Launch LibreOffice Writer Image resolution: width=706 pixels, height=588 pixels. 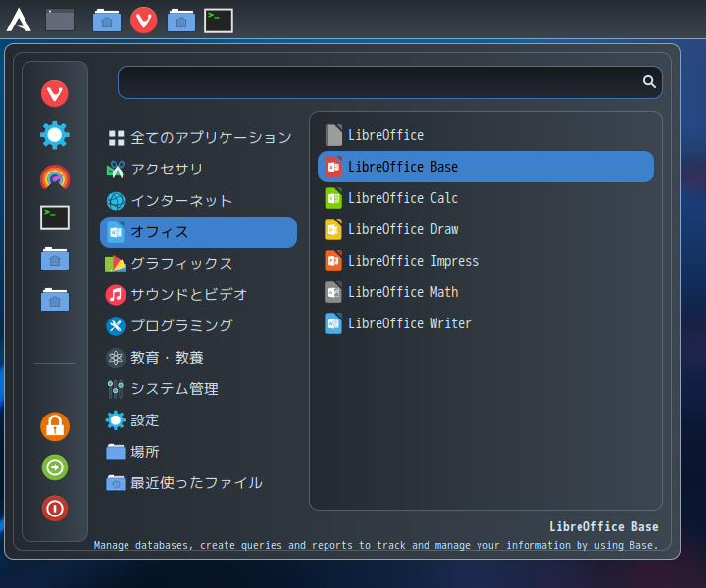[485, 323]
